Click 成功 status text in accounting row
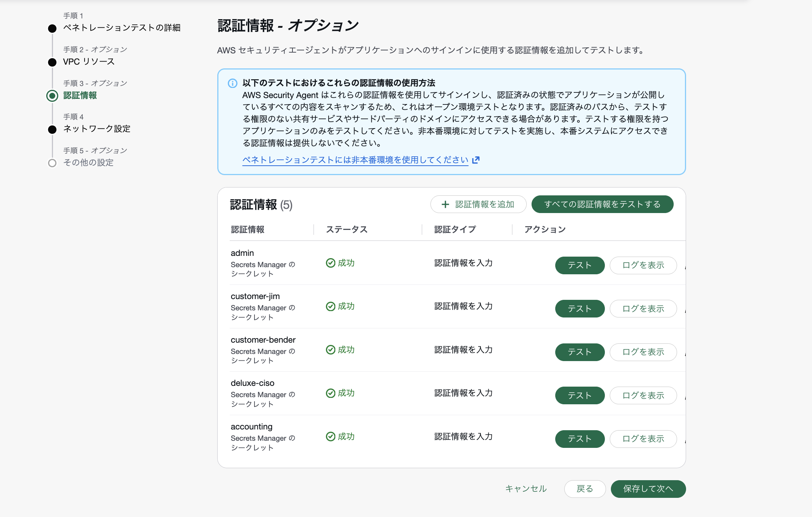 coord(346,437)
